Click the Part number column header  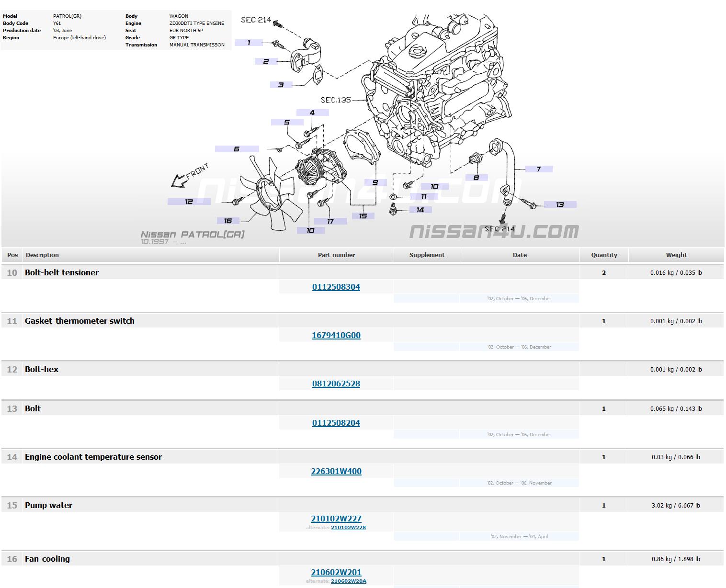coord(336,255)
